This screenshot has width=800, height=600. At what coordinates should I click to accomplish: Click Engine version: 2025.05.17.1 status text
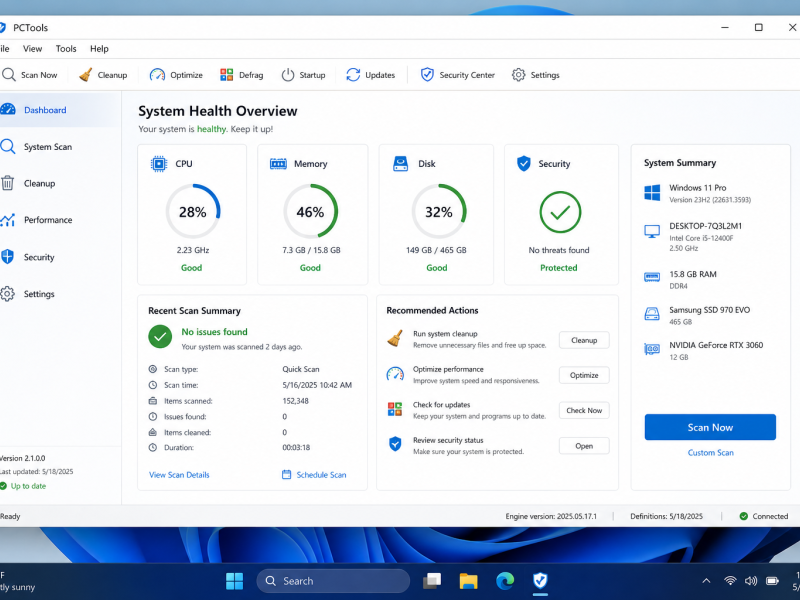coord(551,516)
